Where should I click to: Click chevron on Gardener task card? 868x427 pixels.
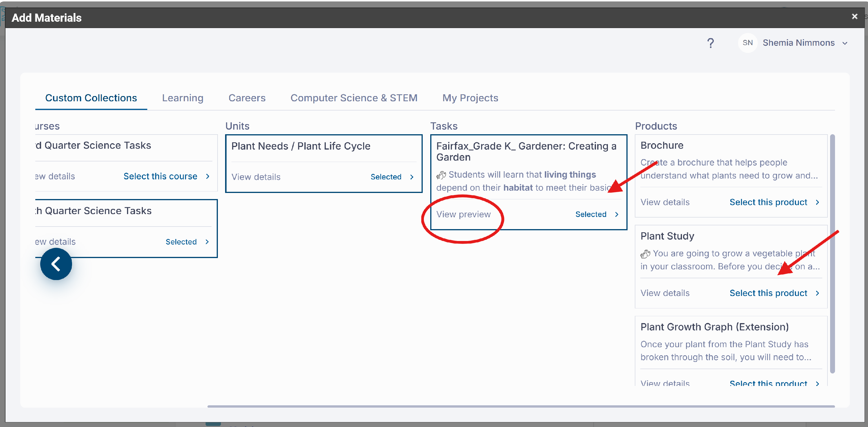coord(617,214)
